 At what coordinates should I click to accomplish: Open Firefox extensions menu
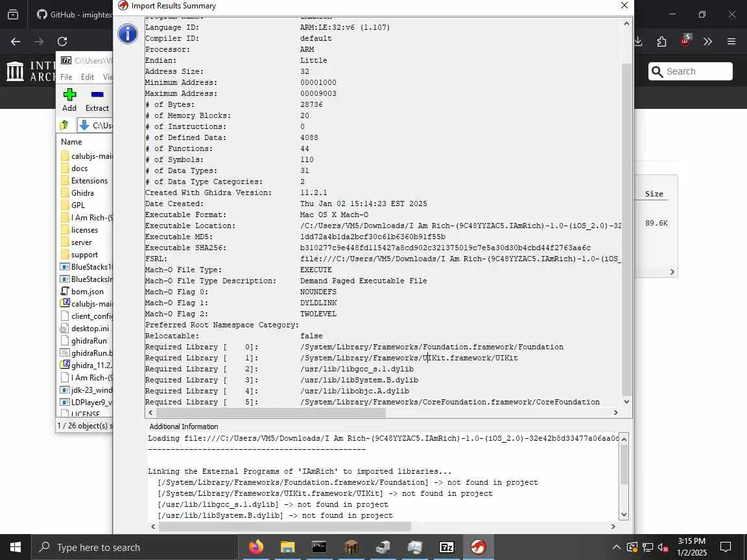tap(661, 41)
